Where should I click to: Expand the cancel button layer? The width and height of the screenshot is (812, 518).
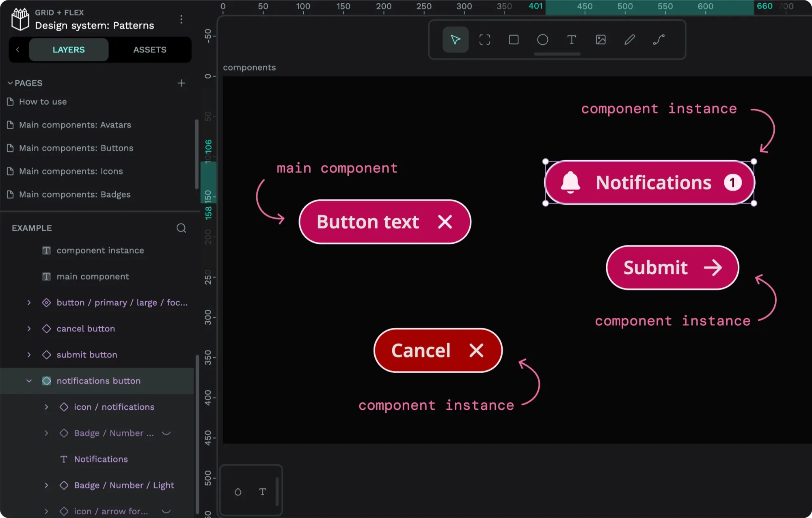click(x=28, y=328)
